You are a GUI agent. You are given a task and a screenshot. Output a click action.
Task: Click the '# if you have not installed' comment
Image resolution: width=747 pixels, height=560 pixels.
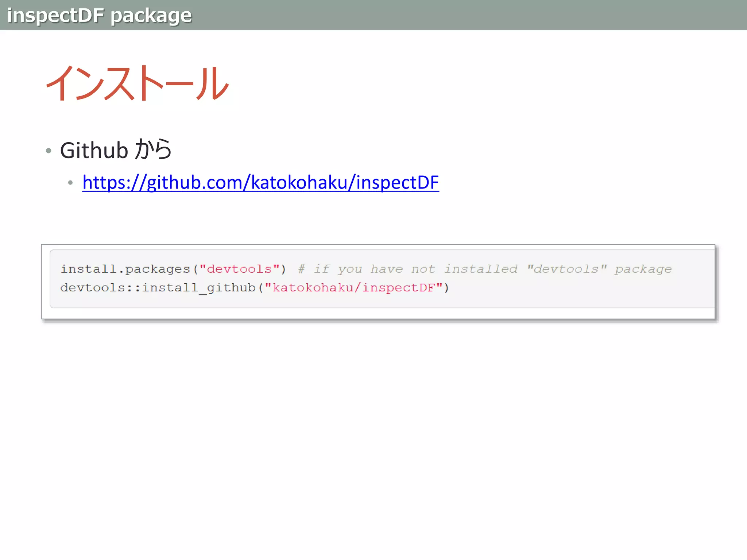(x=485, y=269)
